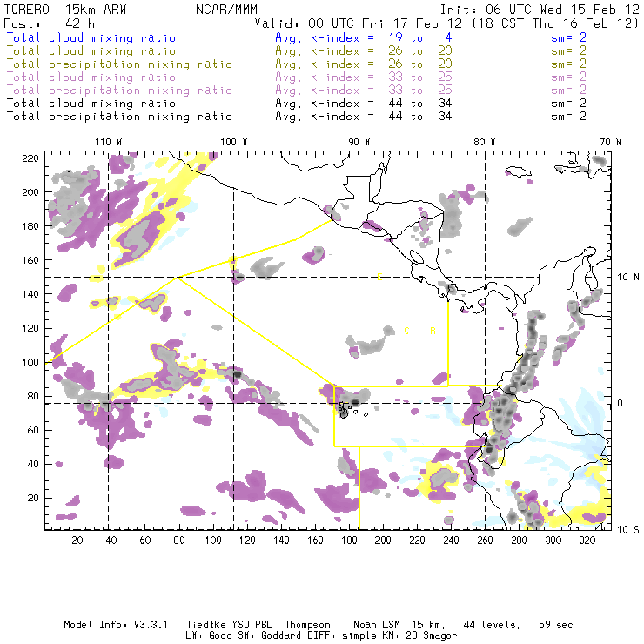
Task: Click the "70 W" longitude label
Action: coord(610,142)
